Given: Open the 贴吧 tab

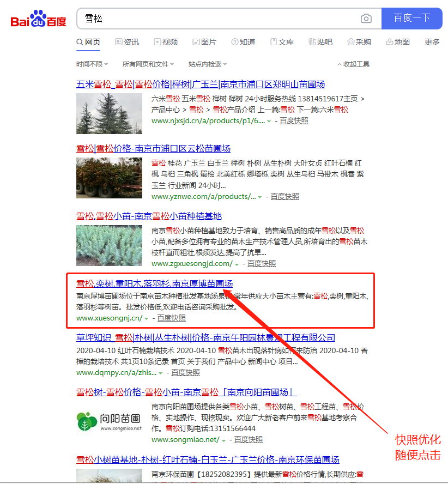Looking at the screenshot, I should 320,42.
